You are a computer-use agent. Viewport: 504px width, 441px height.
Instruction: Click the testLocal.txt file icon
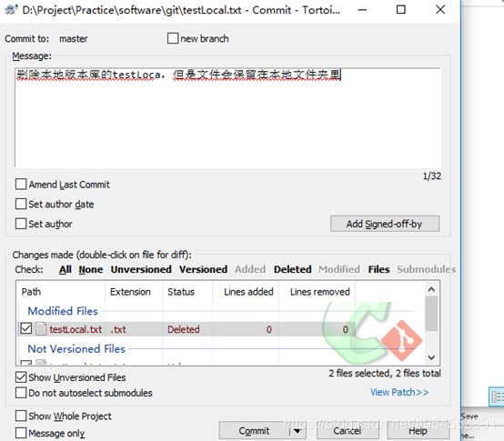tap(41, 329)
